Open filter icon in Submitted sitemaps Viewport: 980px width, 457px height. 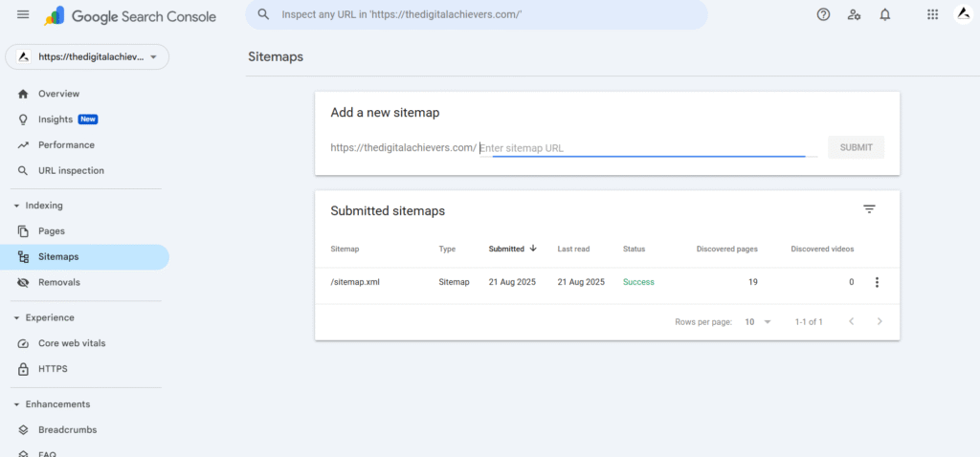coord(869,209)
